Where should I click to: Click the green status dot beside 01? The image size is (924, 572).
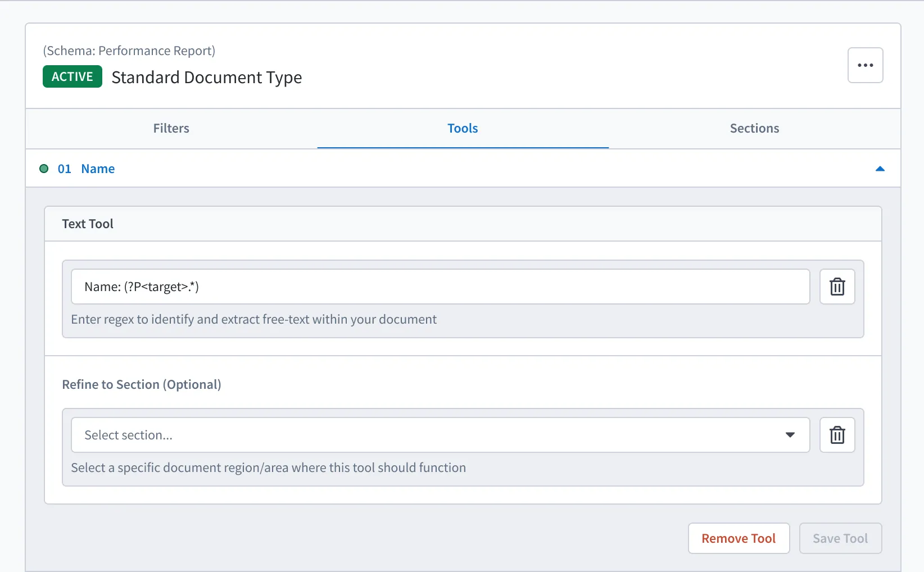pos(44,169)
